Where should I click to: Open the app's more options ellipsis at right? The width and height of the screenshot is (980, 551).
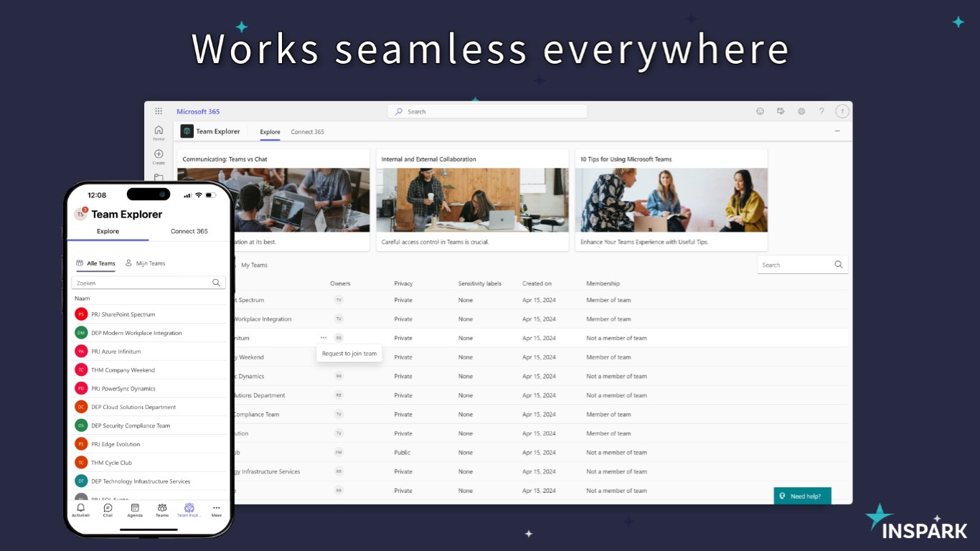(837, 131)
